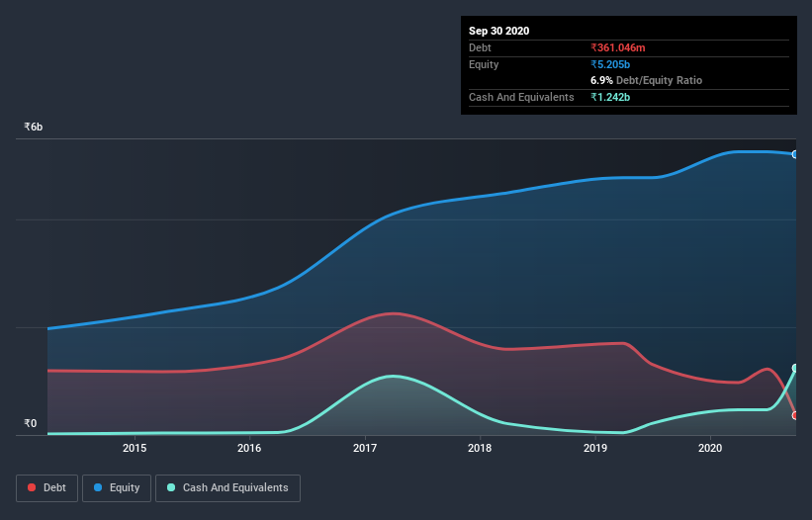Toggle the Debt series legend button

tap(47, 488)
